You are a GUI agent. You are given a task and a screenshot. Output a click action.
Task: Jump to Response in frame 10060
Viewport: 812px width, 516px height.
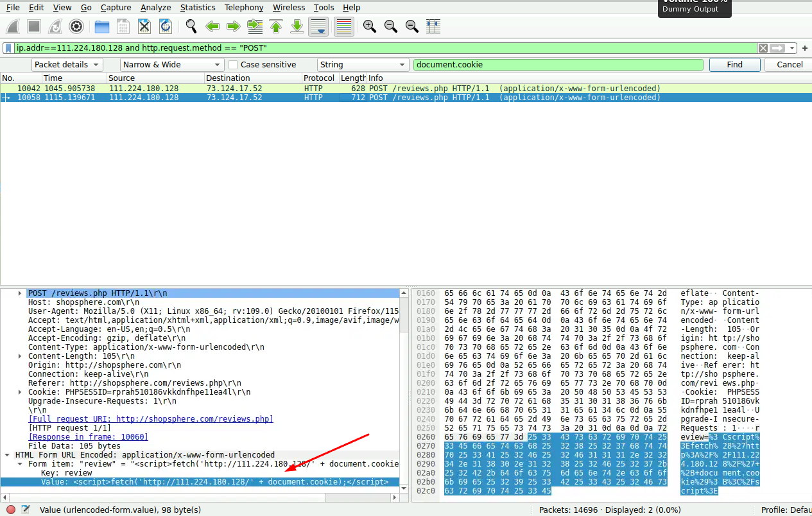89,436
